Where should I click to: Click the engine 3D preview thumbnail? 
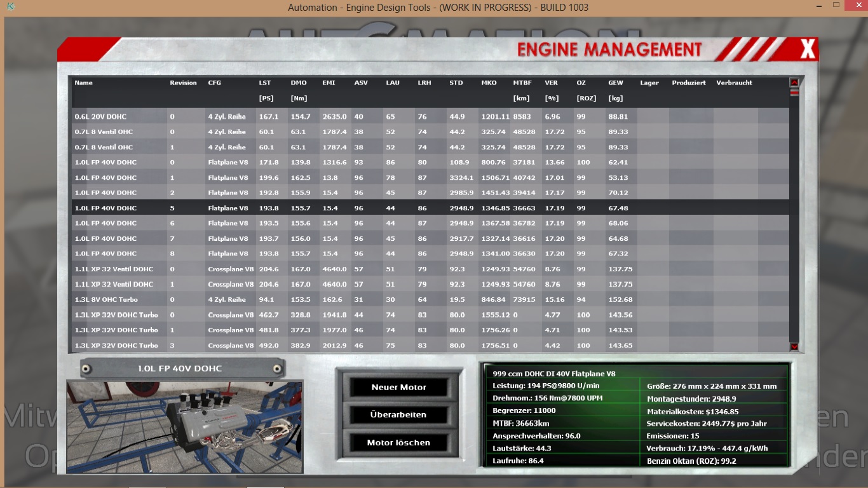185,427
